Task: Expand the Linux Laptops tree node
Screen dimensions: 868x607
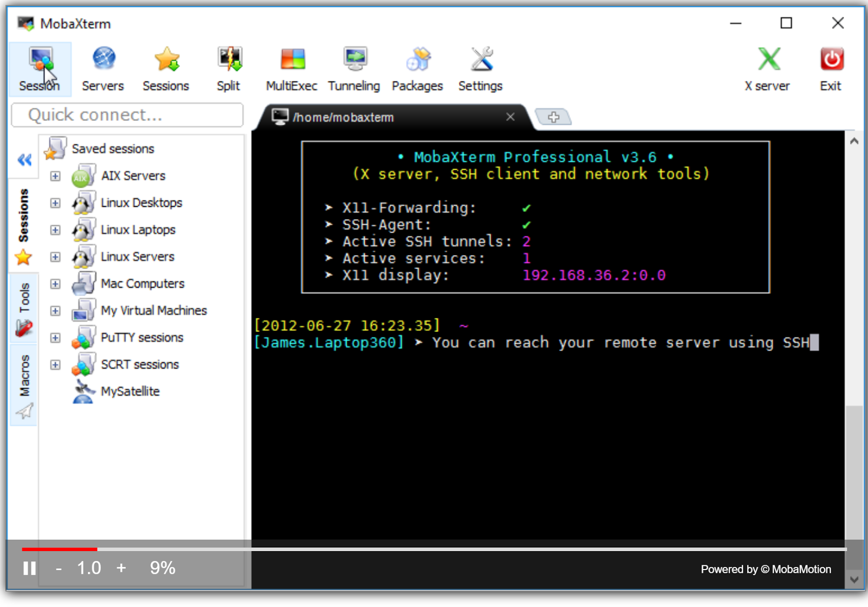Action: (x=55, y=230)
